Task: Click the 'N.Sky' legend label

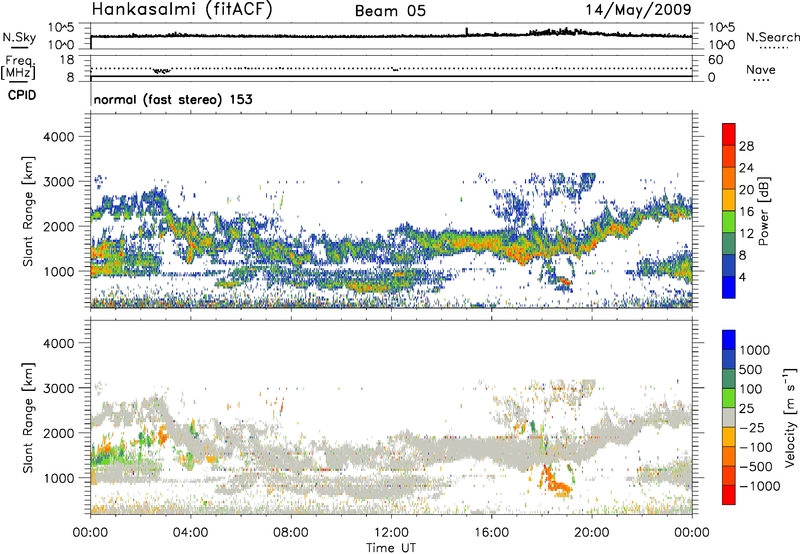Action: 19,37
